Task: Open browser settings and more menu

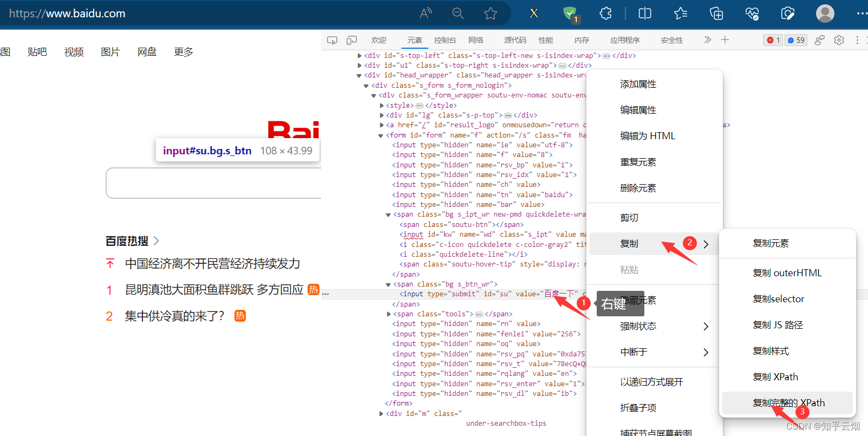Action: point(862,13)
